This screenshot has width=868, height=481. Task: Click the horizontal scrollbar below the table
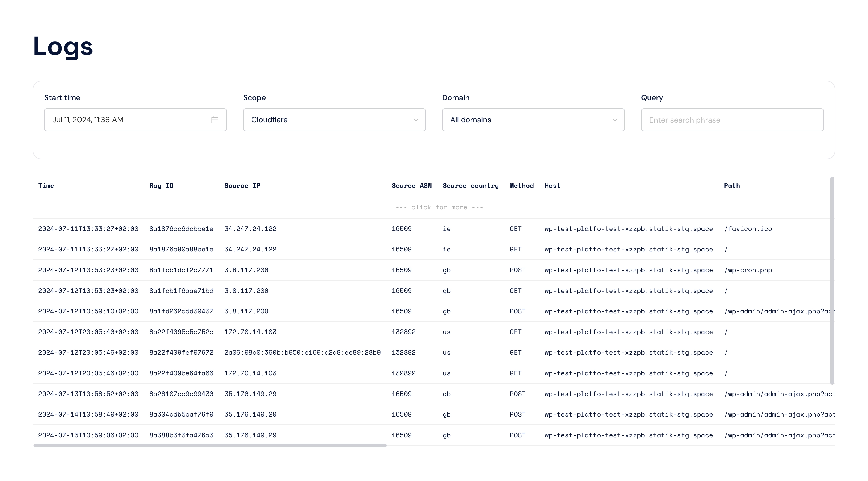coord(210,446)
